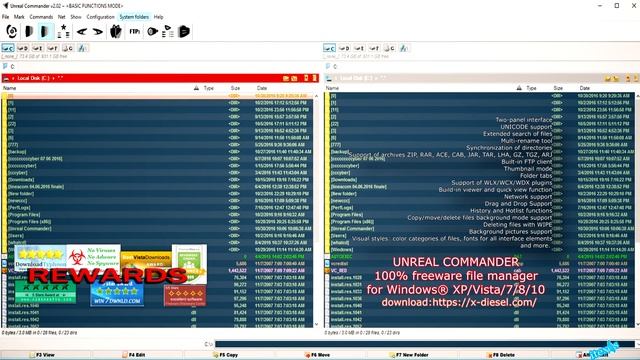Screen dimensions: 640x360
Task: Click left panel scrollbar up arrow
Action: pos(316,96)
